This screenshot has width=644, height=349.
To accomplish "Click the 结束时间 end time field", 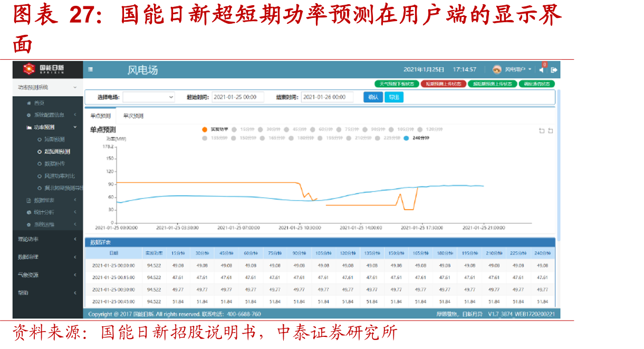I will [x=327, y=97].
